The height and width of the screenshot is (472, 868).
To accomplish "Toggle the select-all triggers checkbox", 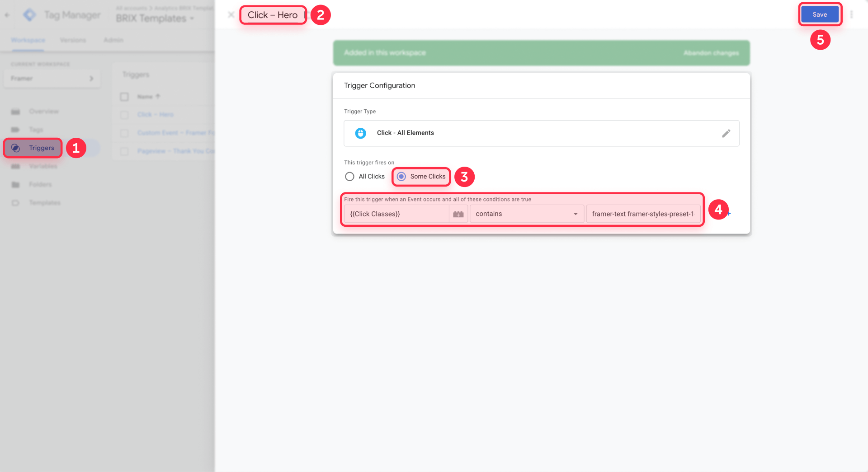I will [x=124, y=97].
